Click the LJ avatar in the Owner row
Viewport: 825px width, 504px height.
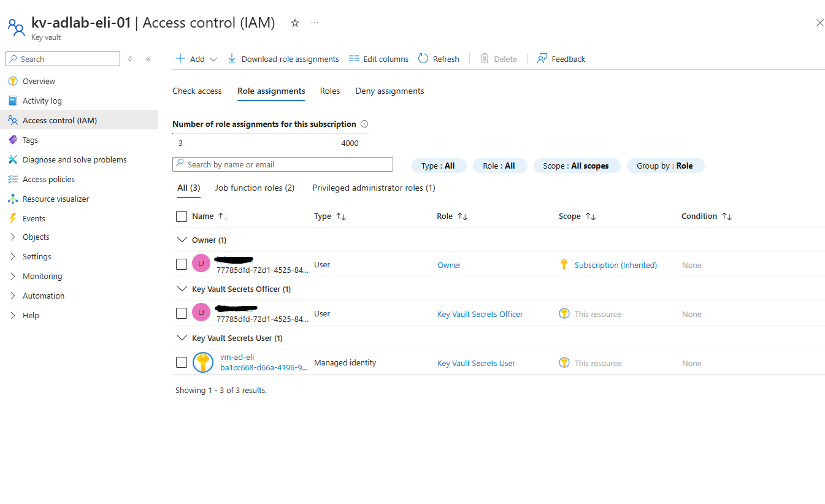[x=201, y=264]
